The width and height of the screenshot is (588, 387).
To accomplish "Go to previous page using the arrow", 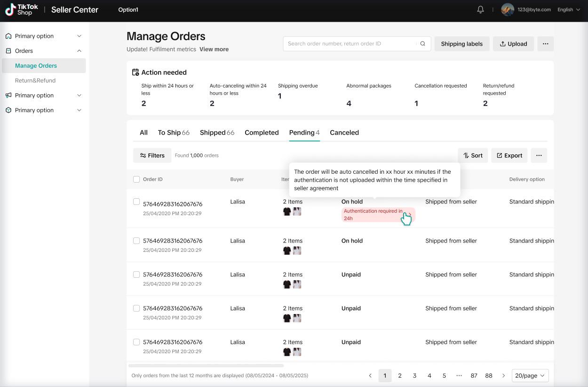I will click(x=370, y=376).
